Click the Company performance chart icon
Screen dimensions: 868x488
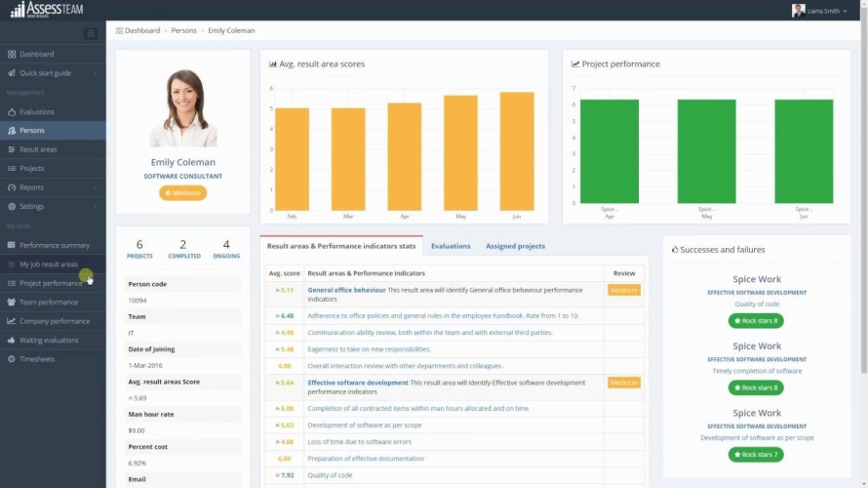(x=12, y=321)
